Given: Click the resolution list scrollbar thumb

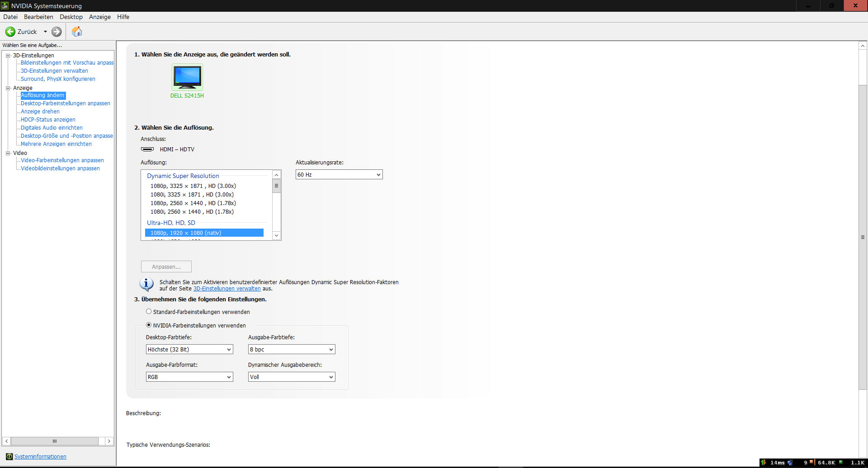Looking at the screenshot, I should (277, 186).
